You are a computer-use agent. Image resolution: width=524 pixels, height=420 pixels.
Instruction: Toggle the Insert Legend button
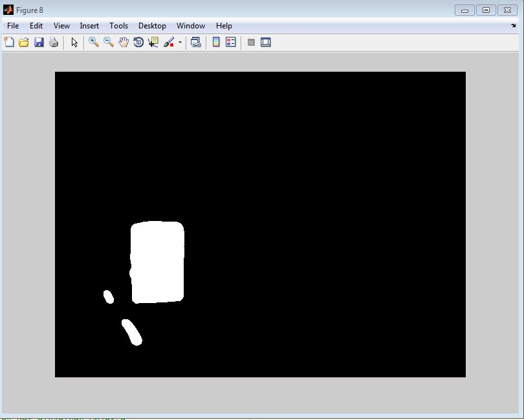(231, 43)
